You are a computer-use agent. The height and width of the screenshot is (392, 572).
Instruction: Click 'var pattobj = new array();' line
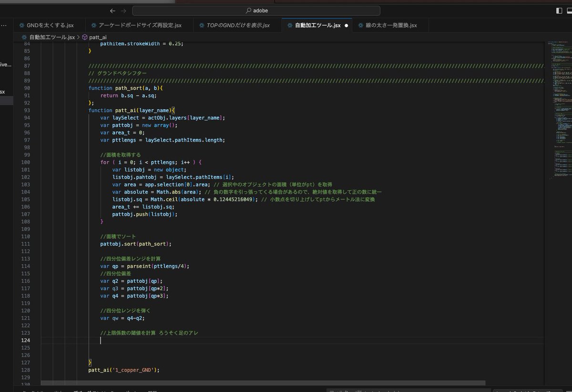pos(139,125)
